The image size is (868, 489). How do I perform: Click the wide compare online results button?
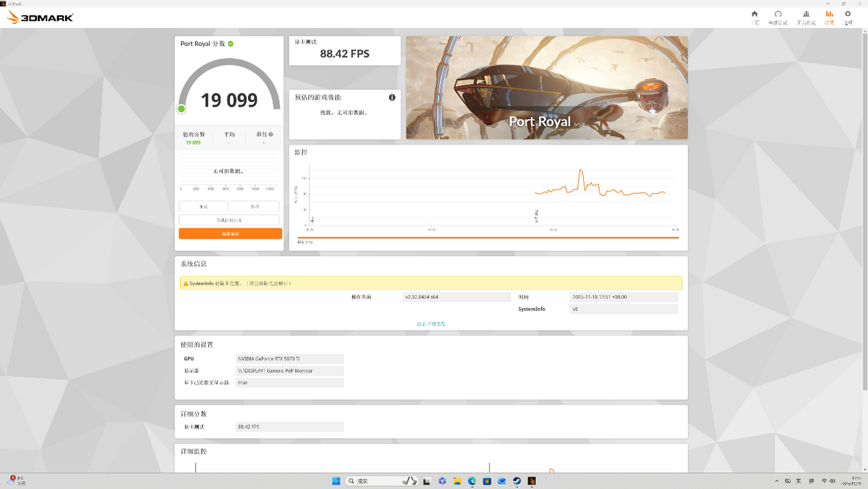tap(229, 220)
